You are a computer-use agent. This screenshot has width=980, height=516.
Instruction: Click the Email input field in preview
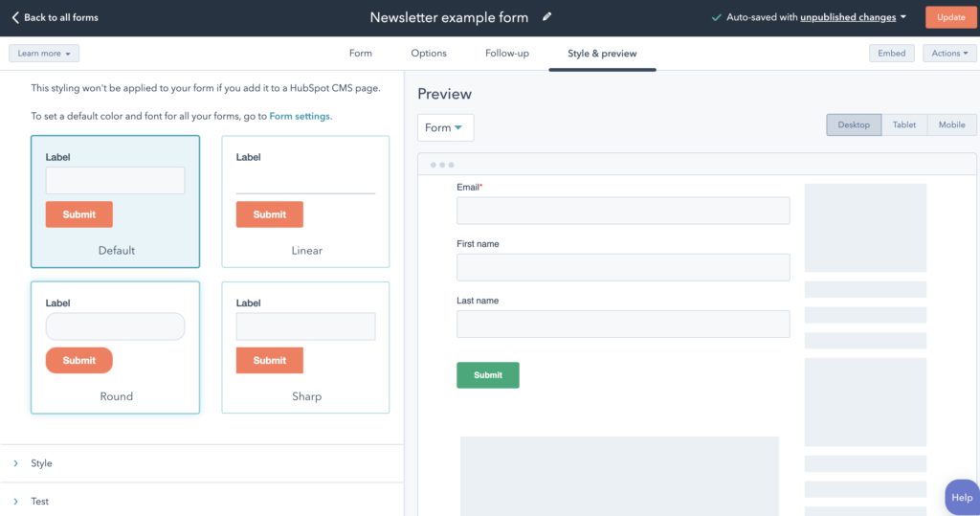pyautogui.click(x=623, y=211)
